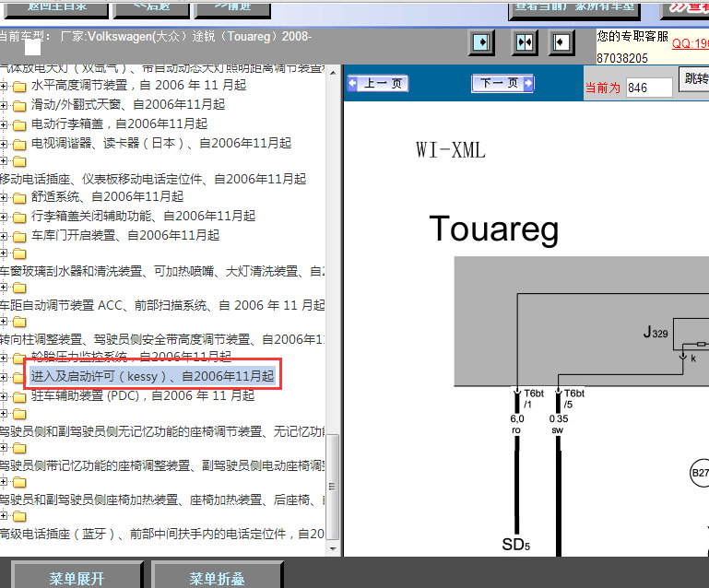This screenshot has width=709, height=588.
Task: Click the 跳转 jump button
Action: point(694,78)
